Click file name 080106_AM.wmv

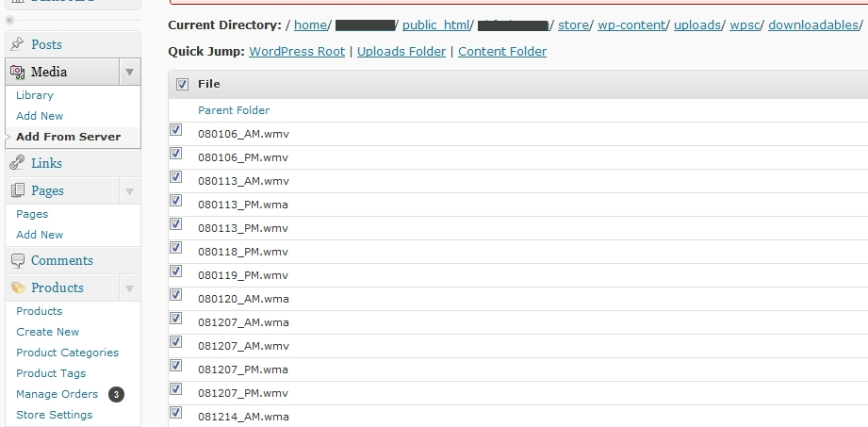tap(243, 134)
